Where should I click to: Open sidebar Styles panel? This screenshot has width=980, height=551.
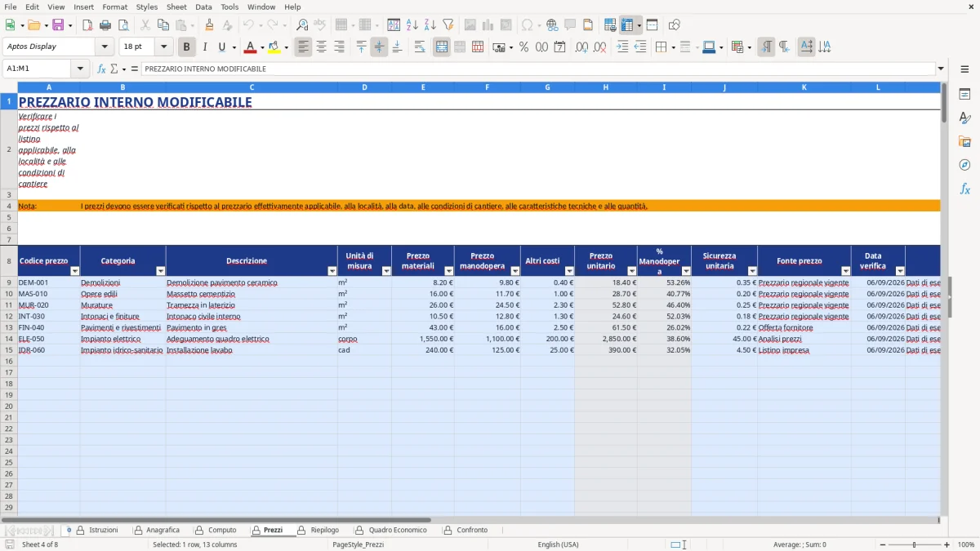(964, 118)
